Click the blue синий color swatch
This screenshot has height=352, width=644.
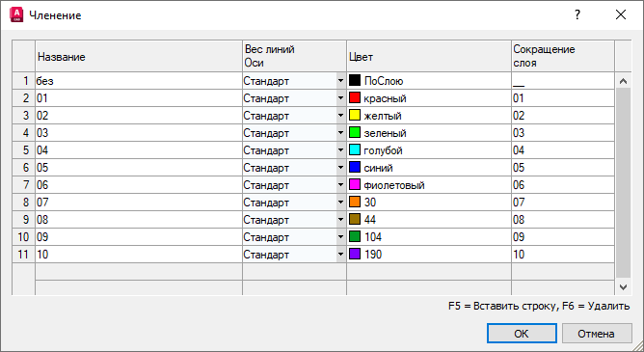tap(355, 167)
